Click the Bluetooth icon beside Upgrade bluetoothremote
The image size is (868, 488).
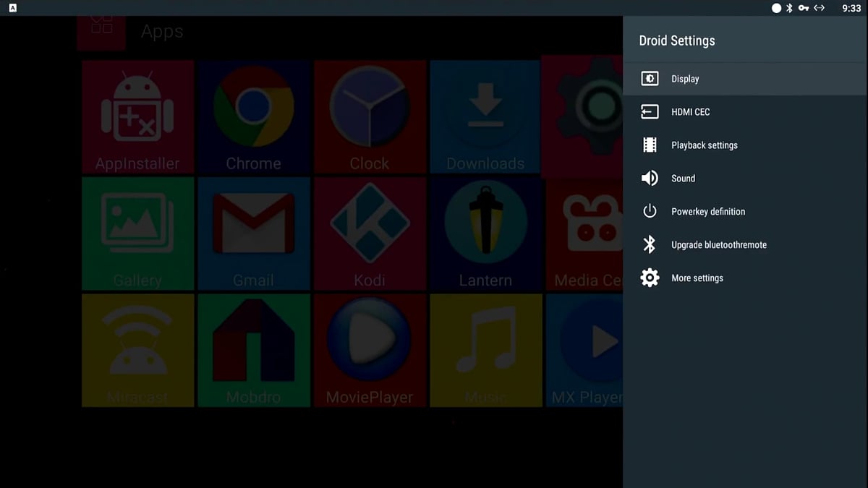pyautogui.click(x=650, y=245)
